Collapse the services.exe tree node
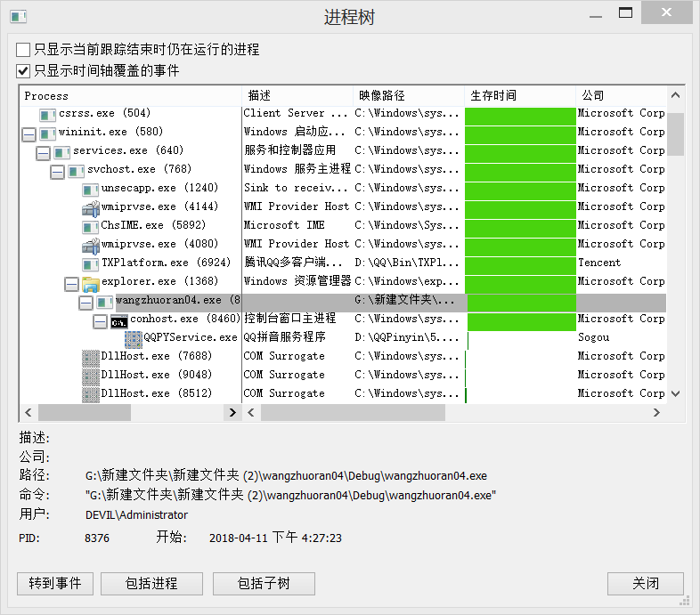 [44, 153]
